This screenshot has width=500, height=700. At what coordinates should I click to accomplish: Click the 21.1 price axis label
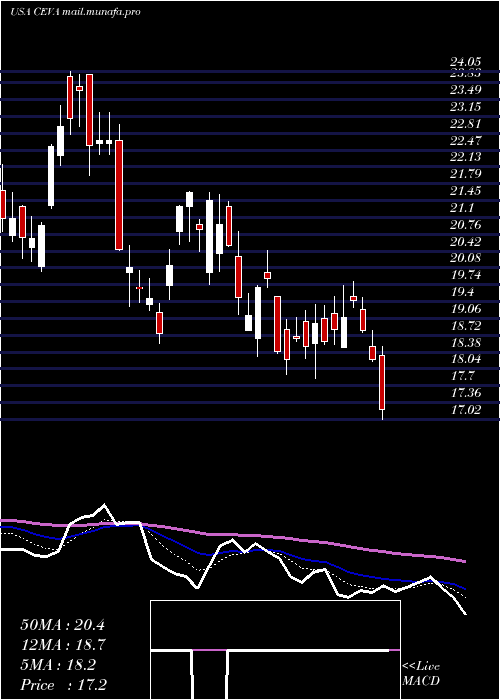pyautogui.click(x=462, y=208)
